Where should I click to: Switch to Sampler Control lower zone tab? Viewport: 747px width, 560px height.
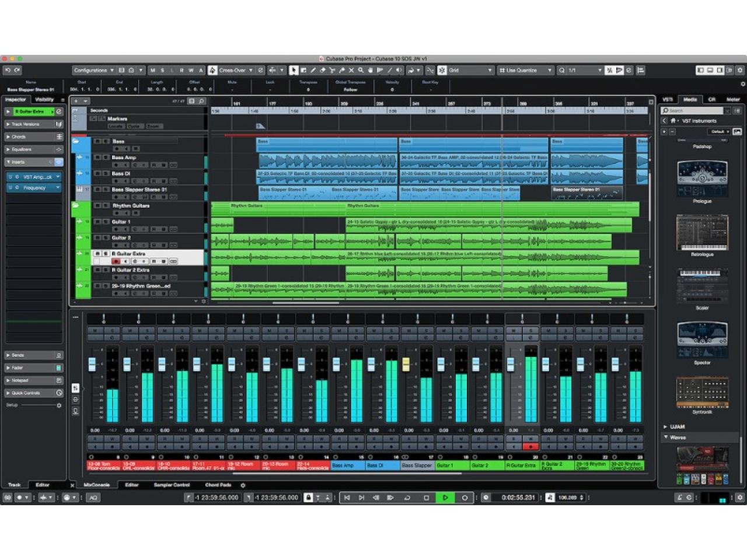[172, 485]
